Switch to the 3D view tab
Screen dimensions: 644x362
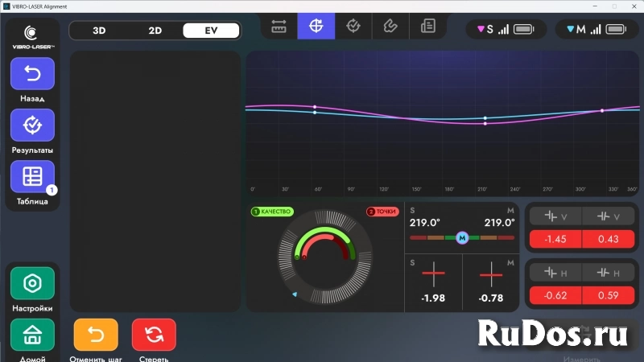pos(99,31)
